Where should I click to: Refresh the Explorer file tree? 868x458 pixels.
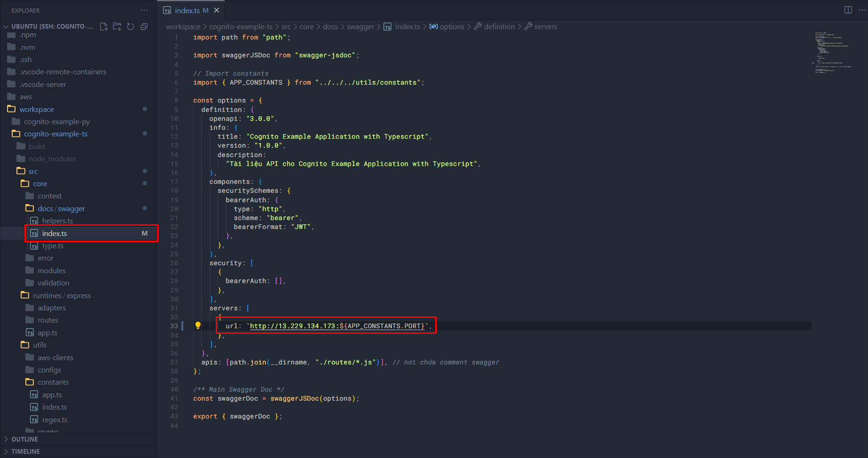pos(131,27)
